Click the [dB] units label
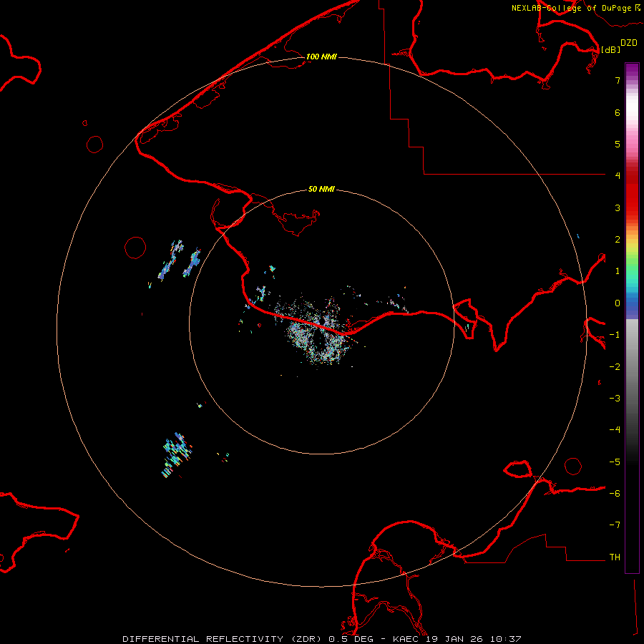This screenshot has width=644, height=644. tap(611, 49)
